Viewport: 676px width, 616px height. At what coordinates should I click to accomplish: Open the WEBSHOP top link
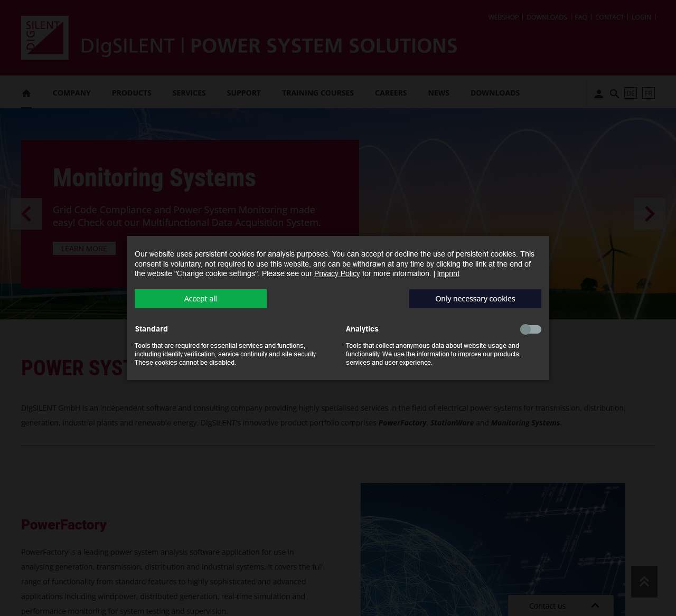tap(503, 17)
